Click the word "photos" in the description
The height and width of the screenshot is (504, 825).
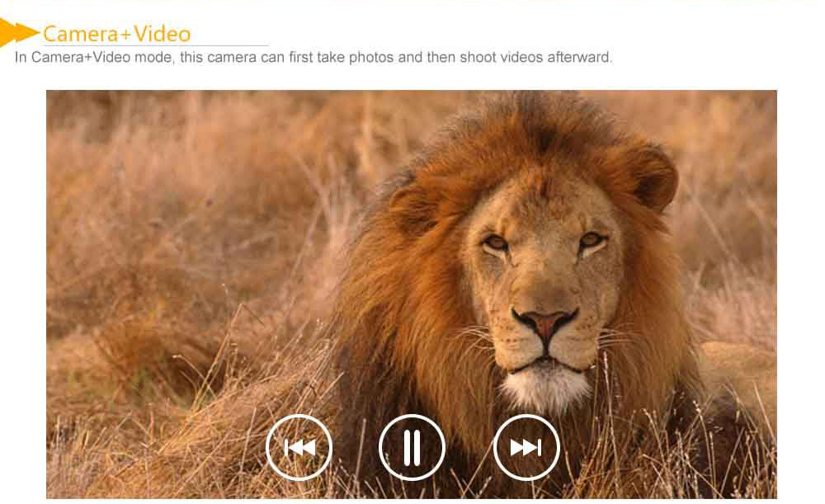point(371,57)
